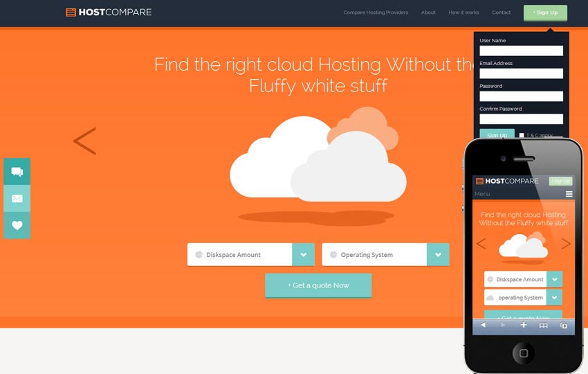Expand the Operating System dropdown
This screenshot has width=588, height=374.
pos(438,254)
